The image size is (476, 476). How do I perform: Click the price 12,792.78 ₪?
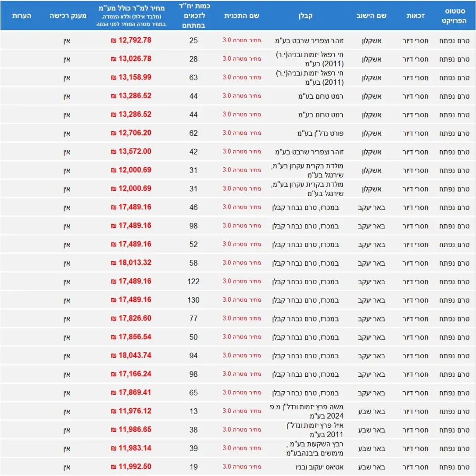point(131,40)
